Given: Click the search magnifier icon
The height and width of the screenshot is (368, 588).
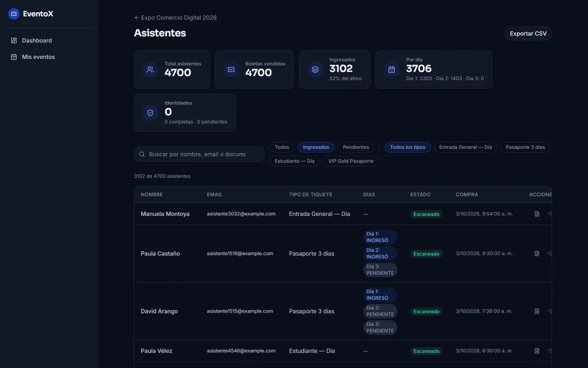Looking at the screenshot, I should [x=142, y=154].
